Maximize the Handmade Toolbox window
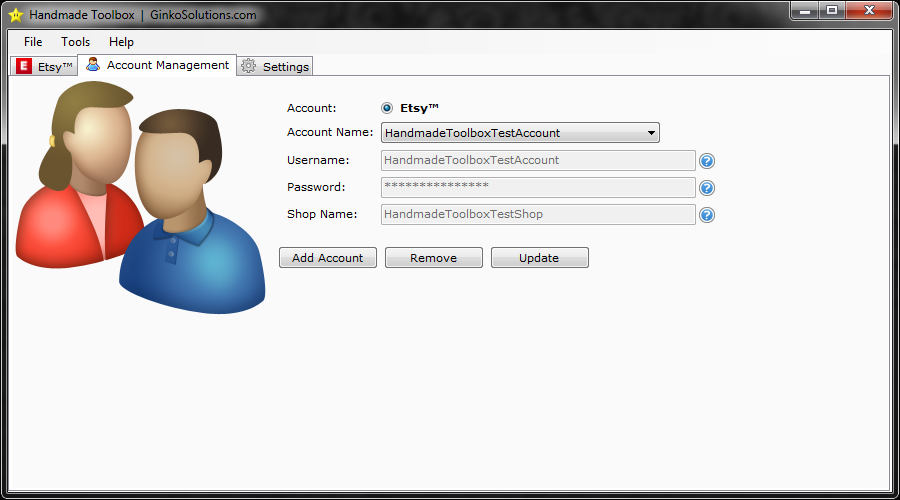900x500 pixels. click(832, 10)
